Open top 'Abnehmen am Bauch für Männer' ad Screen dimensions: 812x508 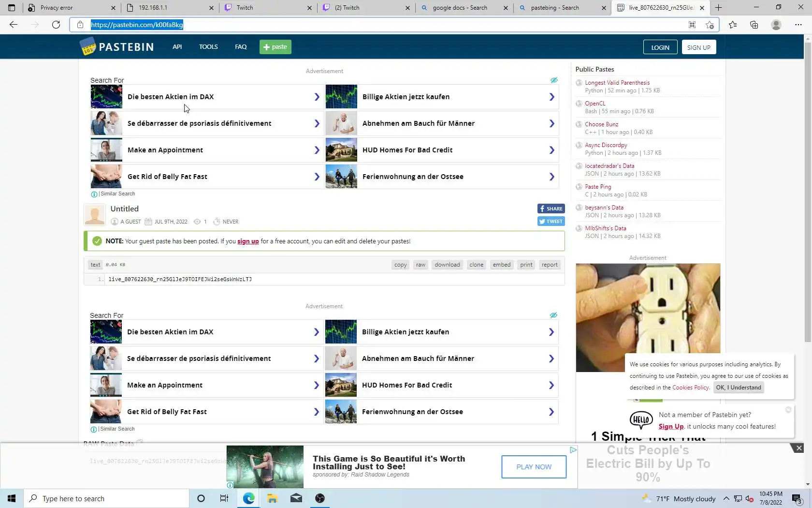tap(442, 123)
